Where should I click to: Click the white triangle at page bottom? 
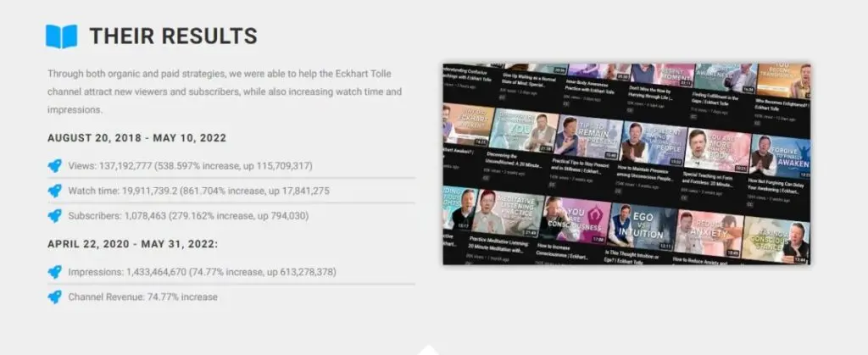pos(428,350)
